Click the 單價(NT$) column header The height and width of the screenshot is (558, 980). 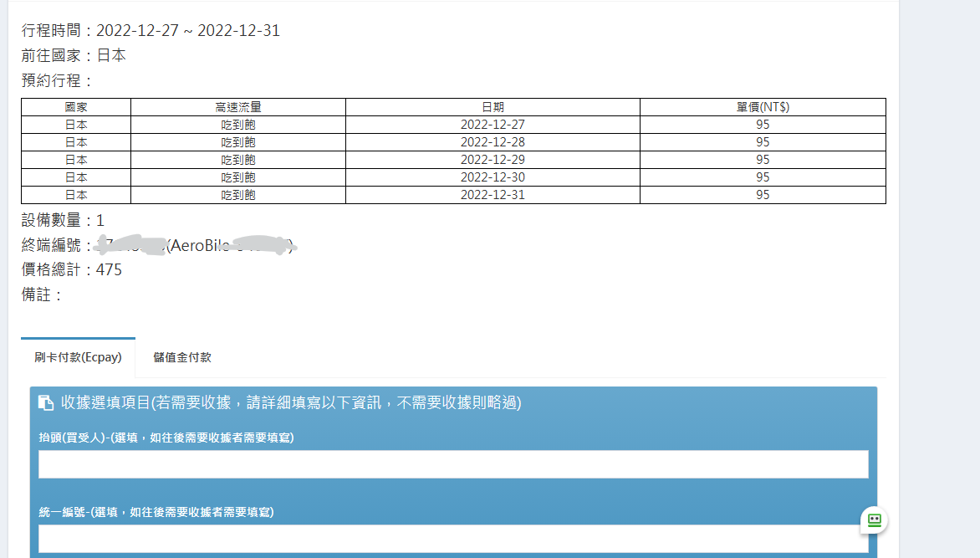click(x=763, y=107)
